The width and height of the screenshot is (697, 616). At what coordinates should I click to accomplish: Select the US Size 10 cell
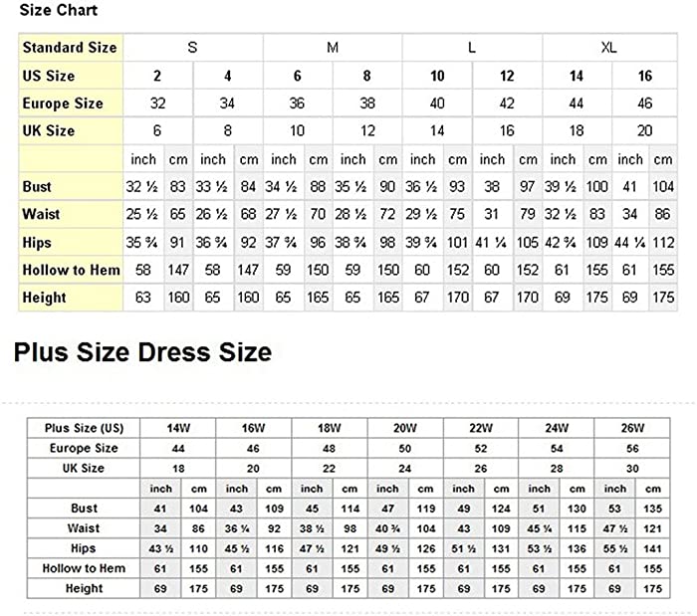pyautogui.click(x=437, y=76)
